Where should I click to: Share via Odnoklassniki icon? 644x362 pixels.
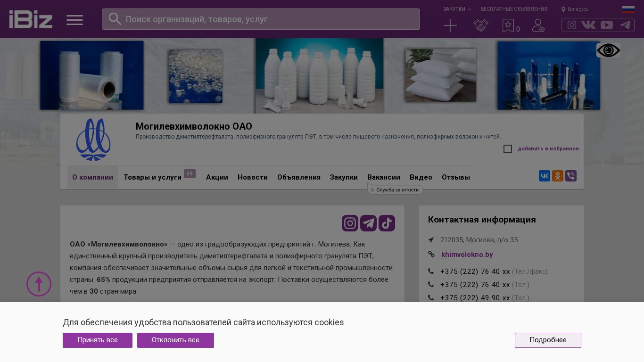[x=558, y=176]
